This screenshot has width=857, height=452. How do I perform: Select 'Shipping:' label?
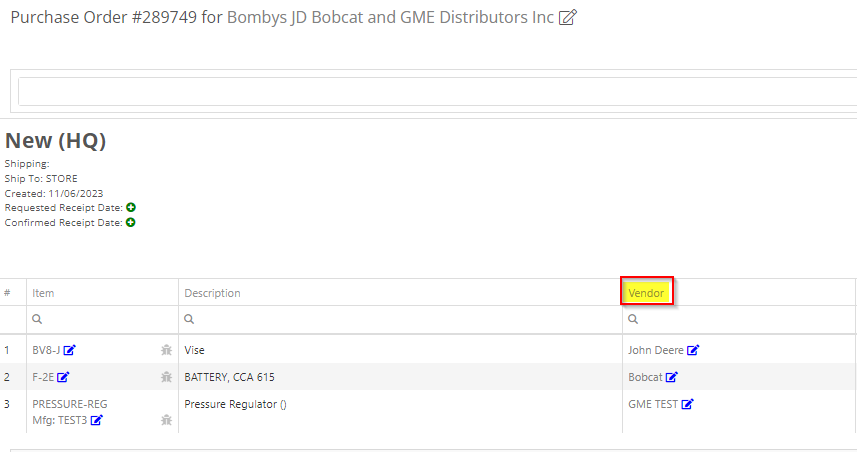(27, 164)
